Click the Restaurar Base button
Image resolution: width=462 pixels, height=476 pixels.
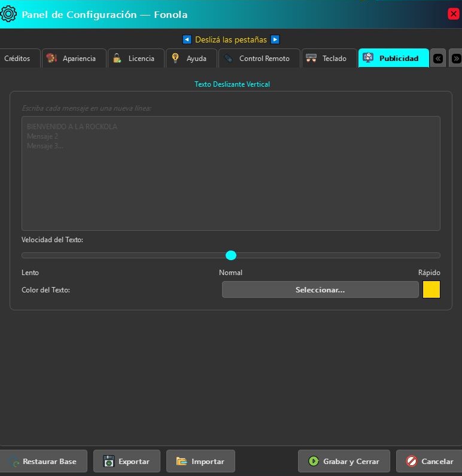click(x=44, y=461)
